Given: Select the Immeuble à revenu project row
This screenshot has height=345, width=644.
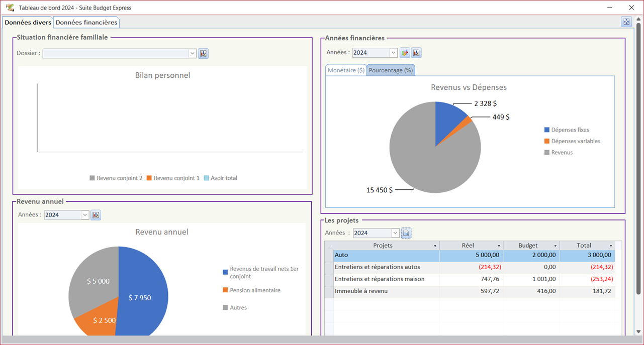Looking at the screenshot, I should coord(361,291).
